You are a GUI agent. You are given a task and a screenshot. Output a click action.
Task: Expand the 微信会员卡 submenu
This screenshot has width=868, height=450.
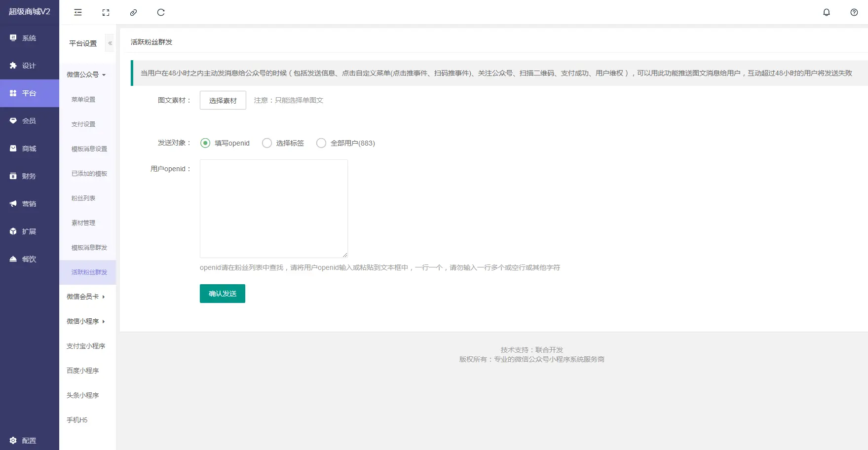87,297
